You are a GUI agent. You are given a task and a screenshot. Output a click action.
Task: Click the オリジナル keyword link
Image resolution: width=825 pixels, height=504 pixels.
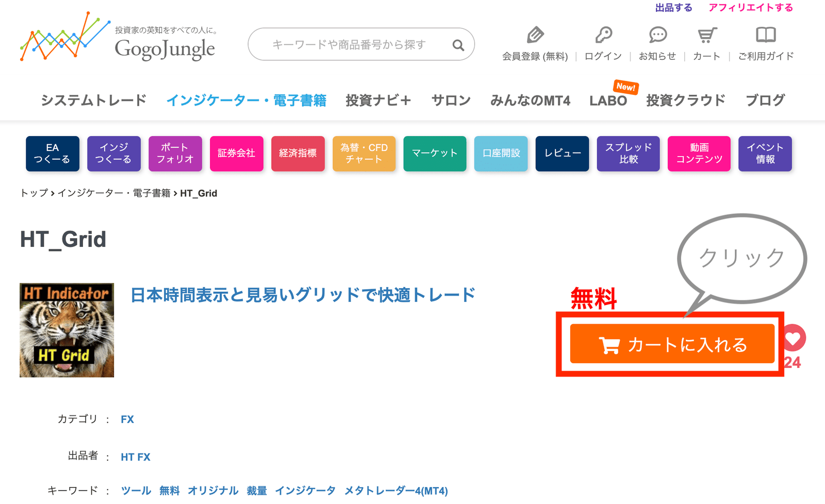pos(213,491)
